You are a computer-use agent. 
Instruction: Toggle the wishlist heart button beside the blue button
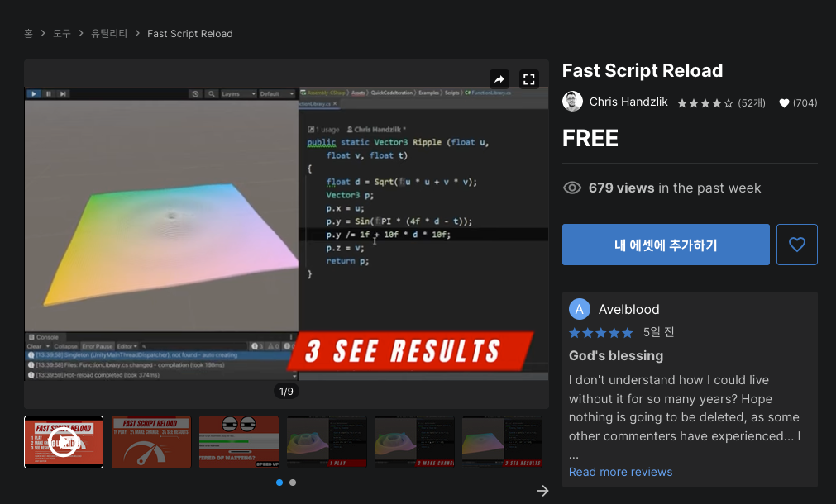pyautogui.click(x=796, y=245)
